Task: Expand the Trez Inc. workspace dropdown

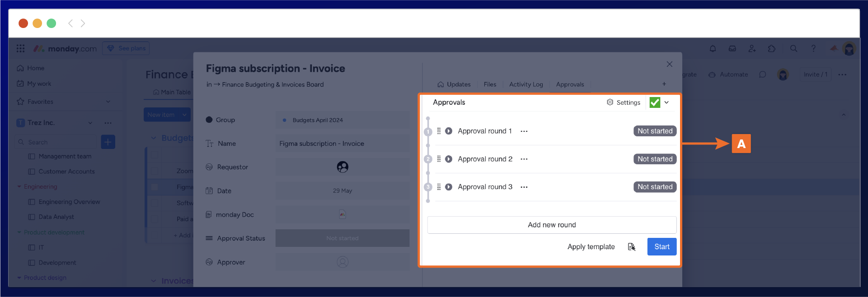Action: pos(90,123)
